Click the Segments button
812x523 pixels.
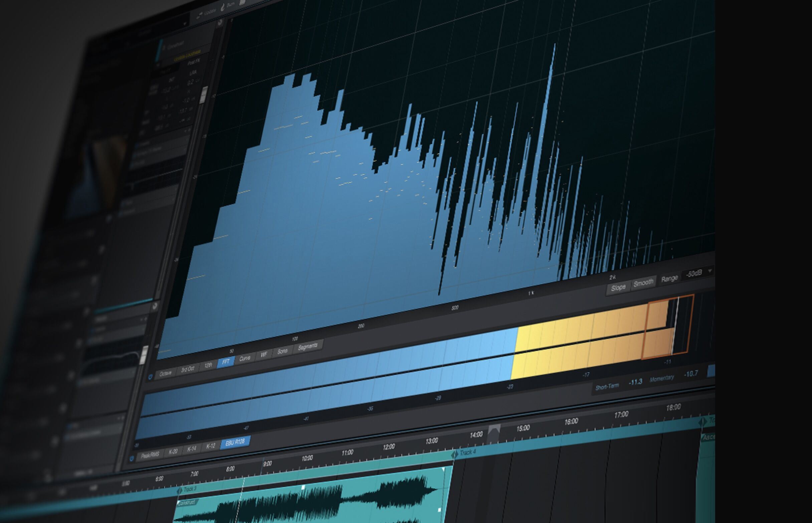(x=308, y=346)
